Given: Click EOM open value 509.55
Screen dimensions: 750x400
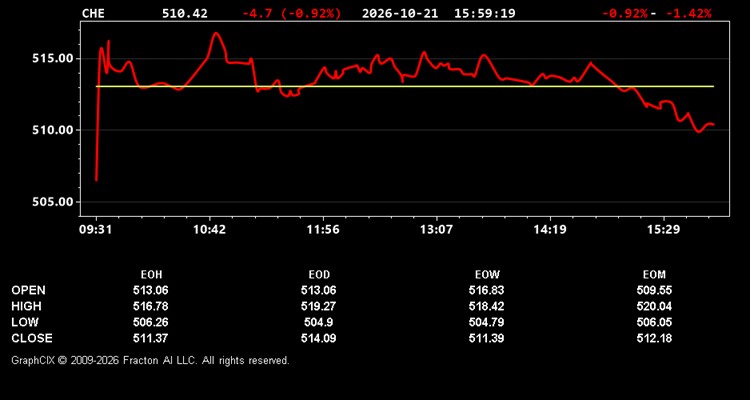Looking at the screenshot, I should click(x=654, y=290).
